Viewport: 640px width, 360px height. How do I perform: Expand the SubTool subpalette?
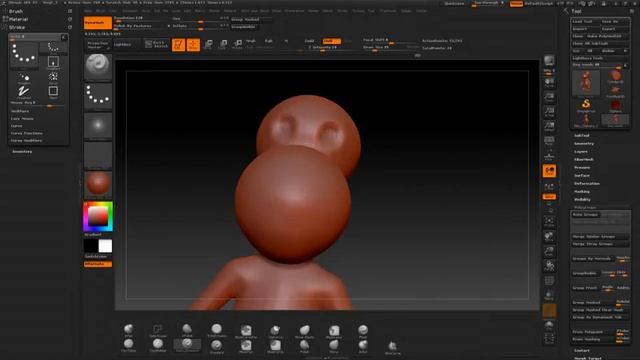click(x=582, y=136)
